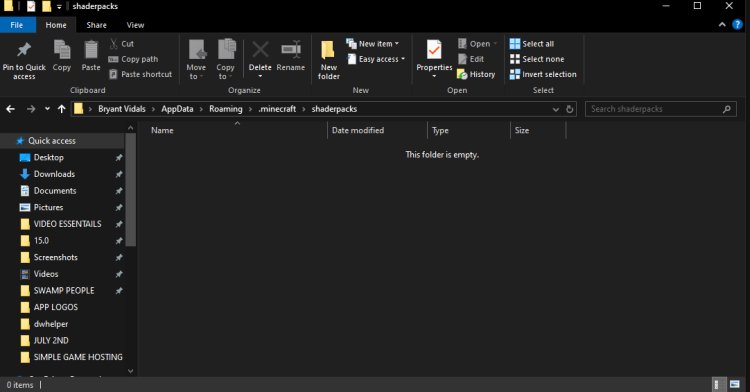
Task: Click the Paste ribbon icon
Action: coord(91,50)
